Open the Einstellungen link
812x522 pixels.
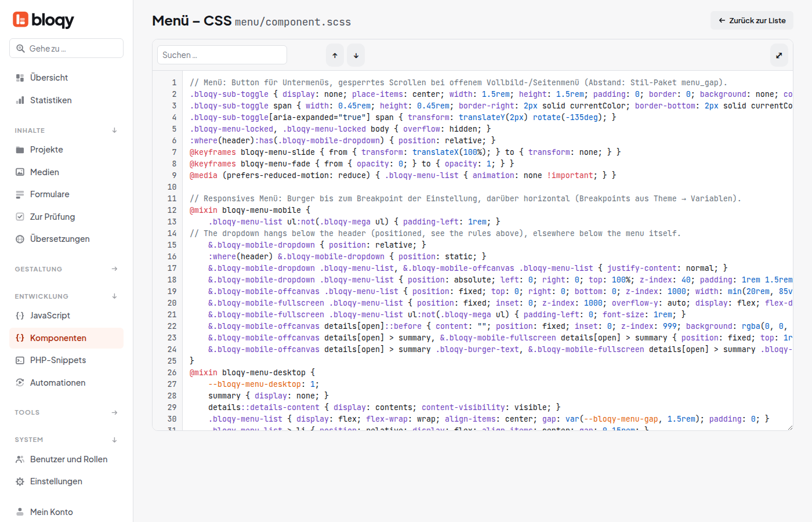(x=66, y=481)
